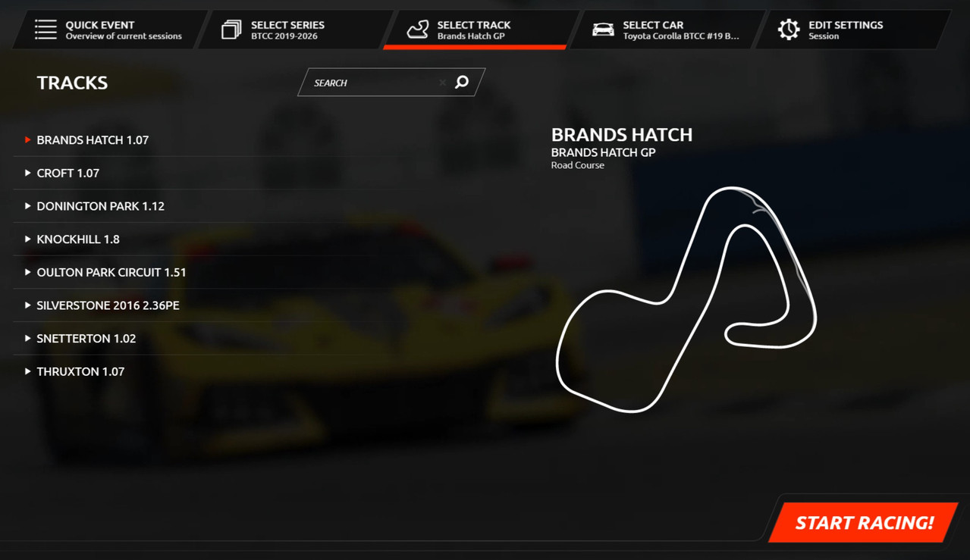
Task: Select the THRUXTON 1.07 track entry
Action: pos(80,371)
